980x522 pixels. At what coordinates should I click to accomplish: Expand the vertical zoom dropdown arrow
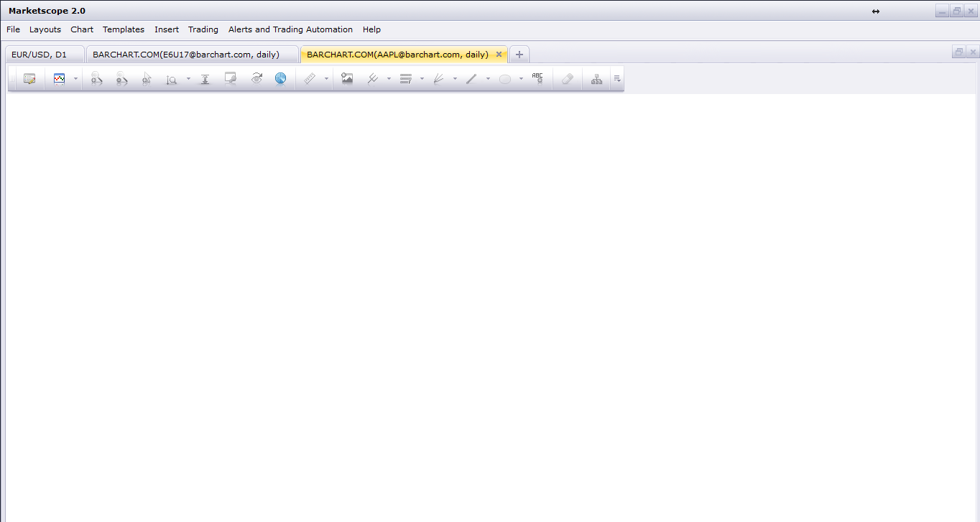[188, 79]
